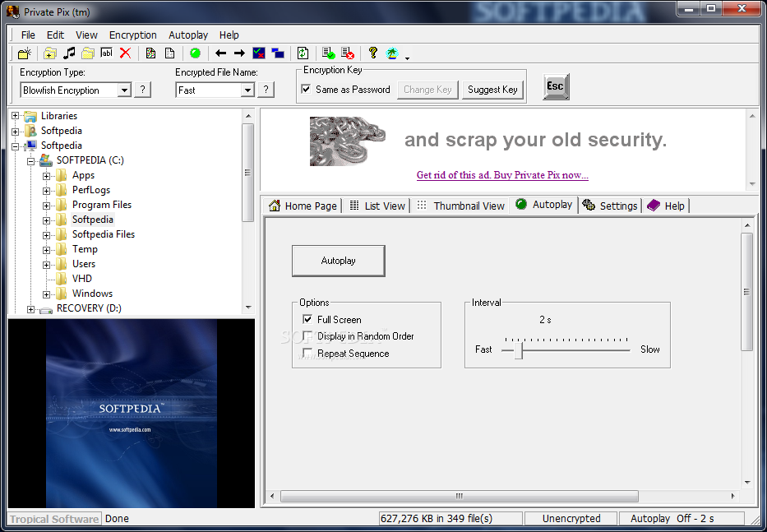Click the yellow question mark help icon
This screenshot has width=767, height=532.
373,53
